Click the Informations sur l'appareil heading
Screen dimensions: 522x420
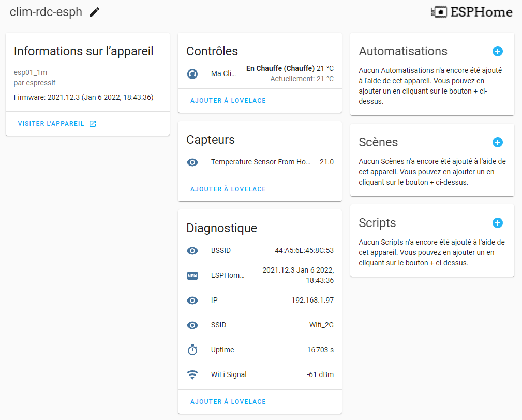(x=84, y=51)
